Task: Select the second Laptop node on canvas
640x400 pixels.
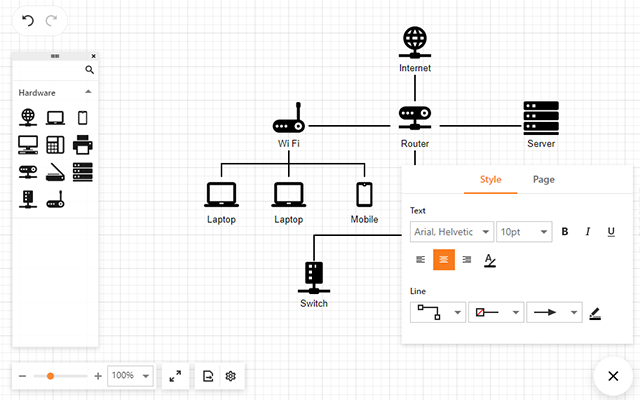Action: point(289,194)
